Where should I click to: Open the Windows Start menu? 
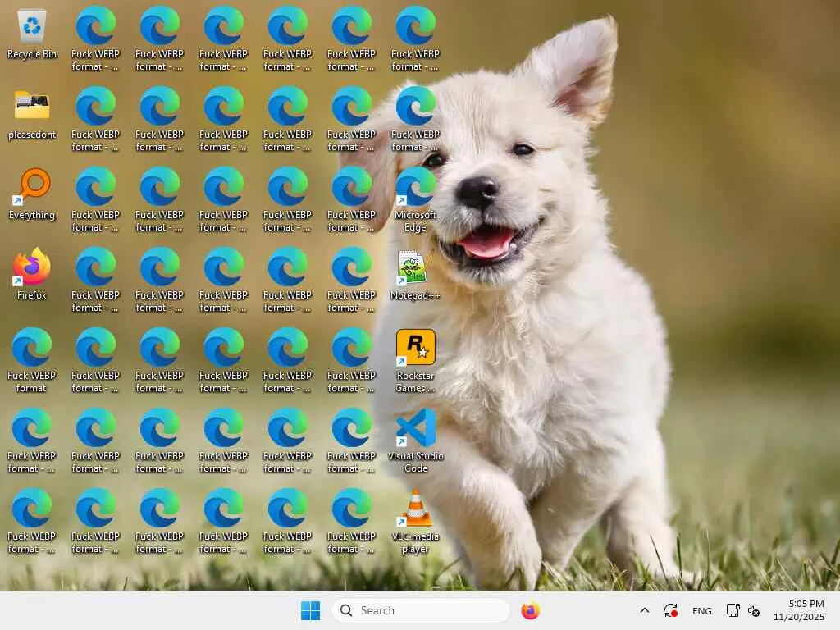coord(310,610)
